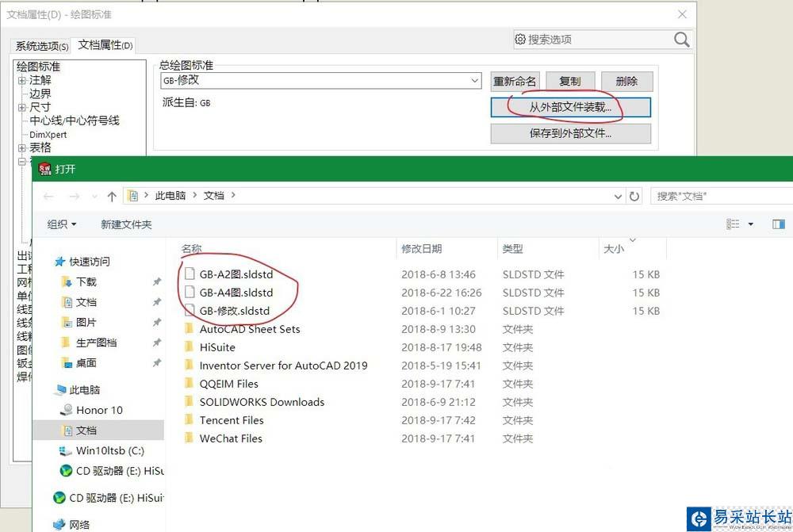Screen dimensions: 793x532
Task: Select the file GB-A4图.sldstd
Action: (236, 293)
